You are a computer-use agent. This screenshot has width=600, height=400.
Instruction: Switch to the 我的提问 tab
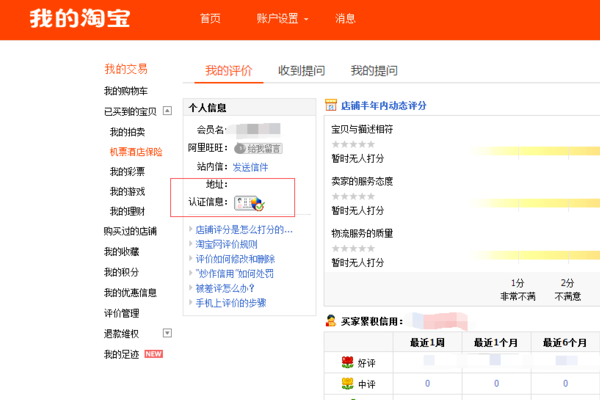tap(374, 70)
